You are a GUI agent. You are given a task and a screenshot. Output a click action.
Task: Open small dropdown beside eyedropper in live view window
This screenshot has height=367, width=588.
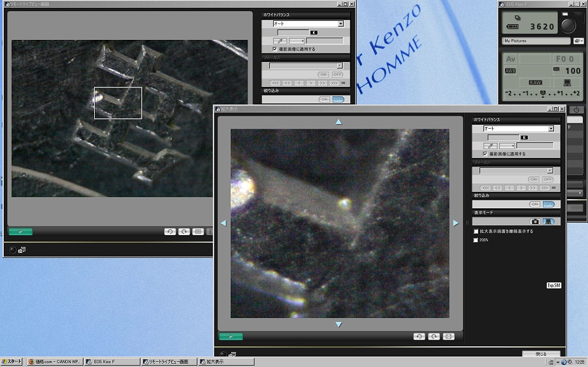point(297,41)
